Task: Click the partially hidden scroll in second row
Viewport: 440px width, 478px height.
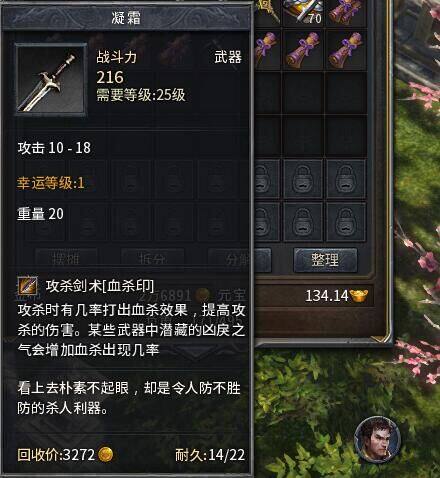Action: [x=267, y=49]
